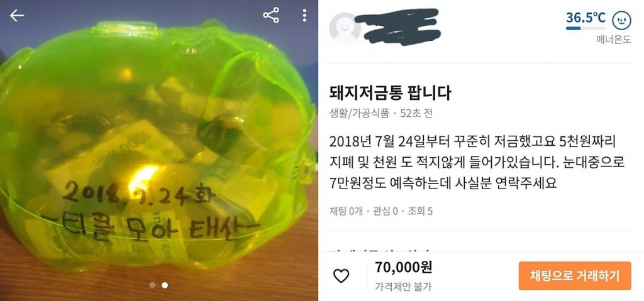644x301 pixels.
Task: Click the 채팅 0개 · 관심 0 · 조회 5 stats
Action: pyautogui.click(x=380, y=212)
